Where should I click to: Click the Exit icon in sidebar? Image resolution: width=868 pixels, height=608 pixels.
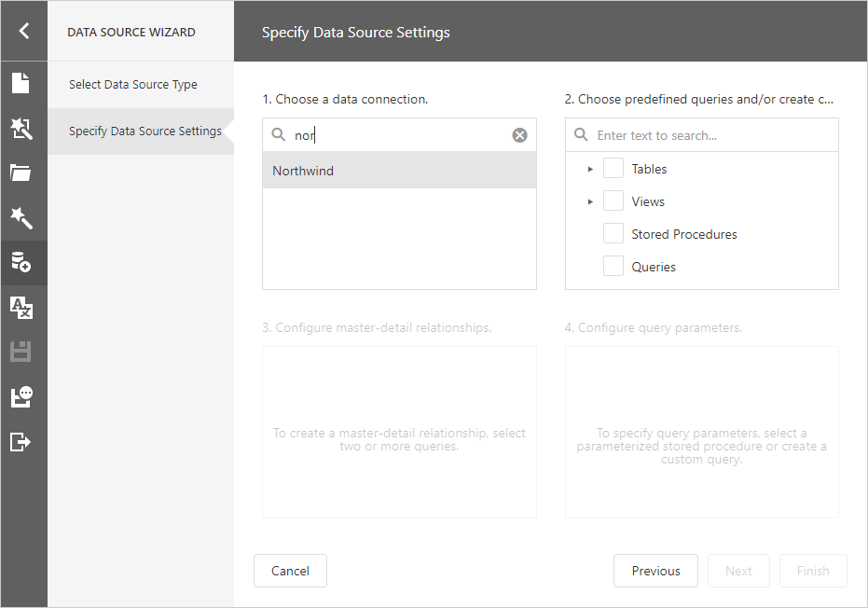click(x=21, y=441)
